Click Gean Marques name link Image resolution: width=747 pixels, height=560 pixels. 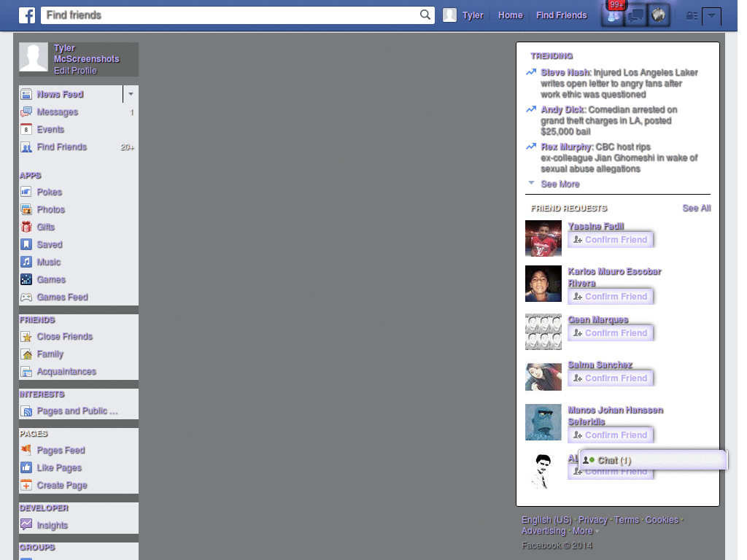598,319
